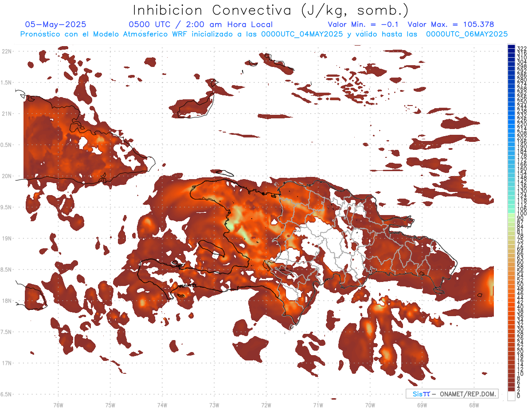The width and height of the screenshot is (532, 411).
Task: Click the "SisTT - ONAMET/REP.DOM." credit box
Action: coord(452,394)
